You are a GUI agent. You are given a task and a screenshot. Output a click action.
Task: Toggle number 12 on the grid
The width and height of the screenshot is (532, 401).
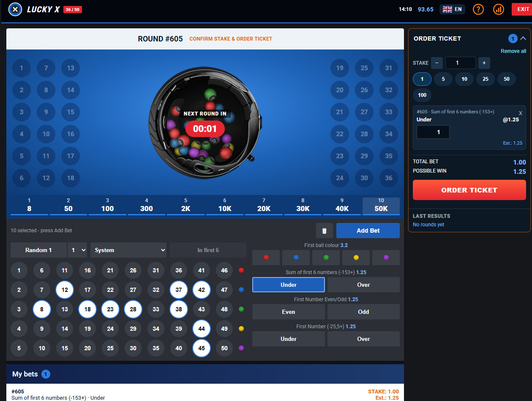click(65, 290)
